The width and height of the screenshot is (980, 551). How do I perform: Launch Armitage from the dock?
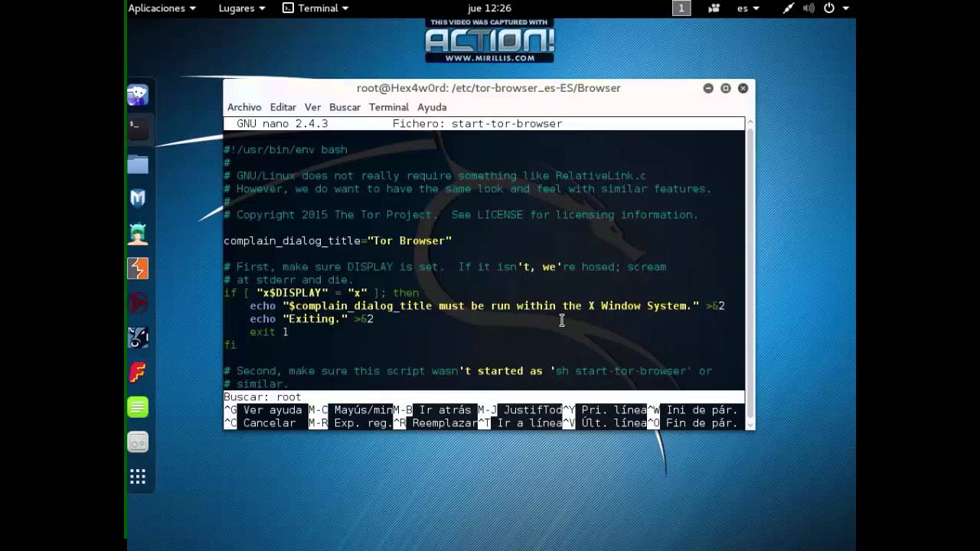[138, 233]
